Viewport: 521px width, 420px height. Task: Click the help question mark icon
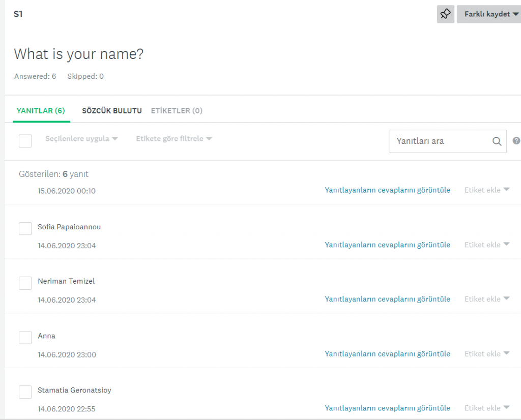pyautogui.click(x=516, y=141)
